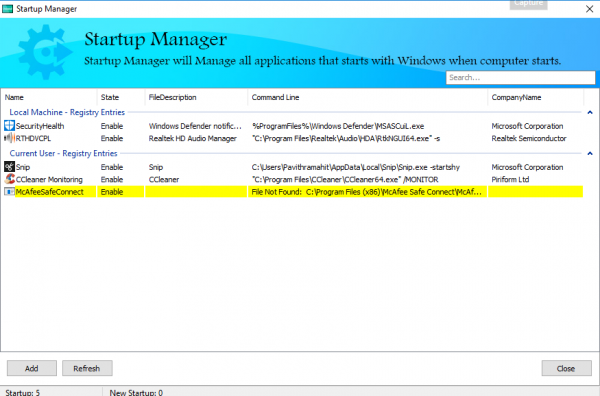Focus the Search input field

520,77
